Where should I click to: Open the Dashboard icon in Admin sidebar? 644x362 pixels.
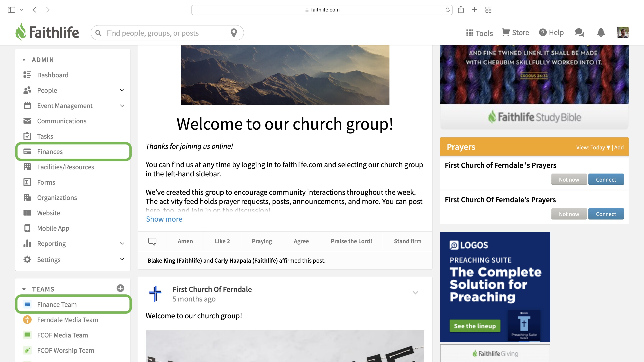click(x=27, y=75)
